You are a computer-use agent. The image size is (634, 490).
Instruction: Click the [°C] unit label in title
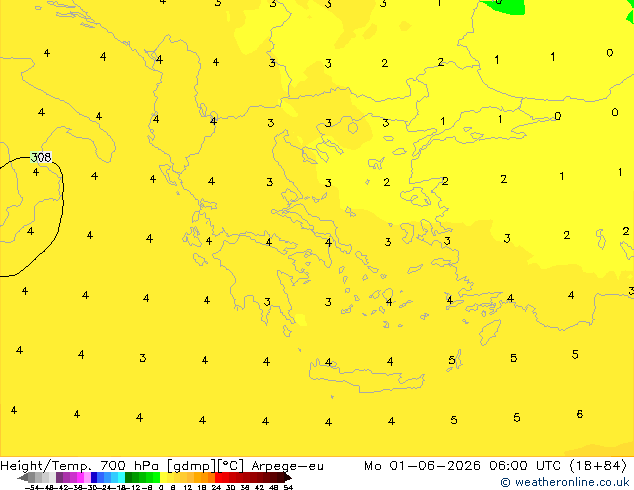click(230, 466)
